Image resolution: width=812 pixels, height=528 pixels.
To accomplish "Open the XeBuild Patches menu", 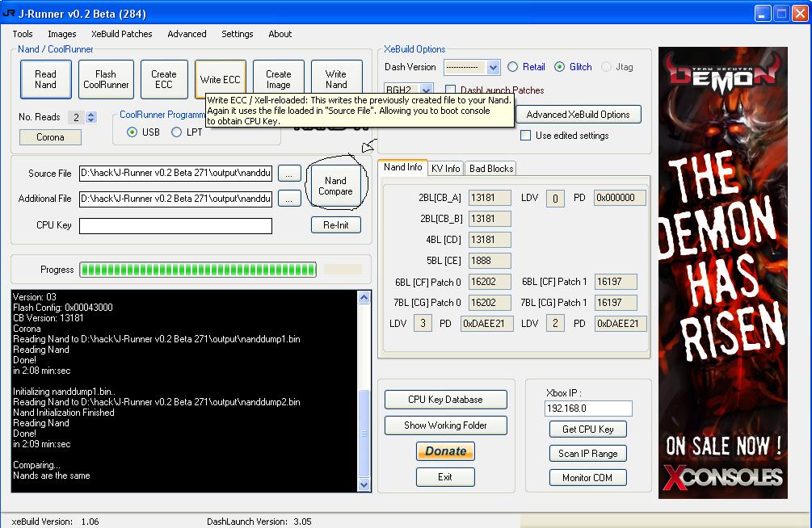I will coord(122,34).
